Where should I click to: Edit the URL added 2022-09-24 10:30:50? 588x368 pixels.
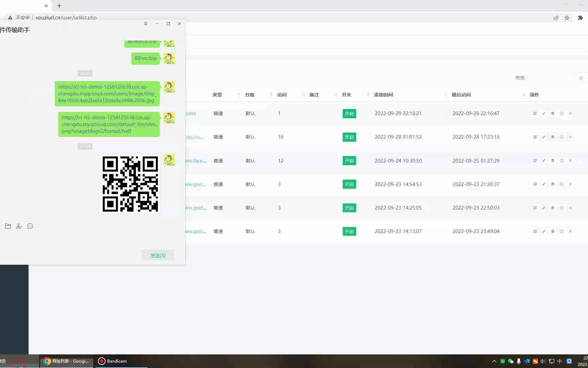pyautogui.click(x=544, y=160)
